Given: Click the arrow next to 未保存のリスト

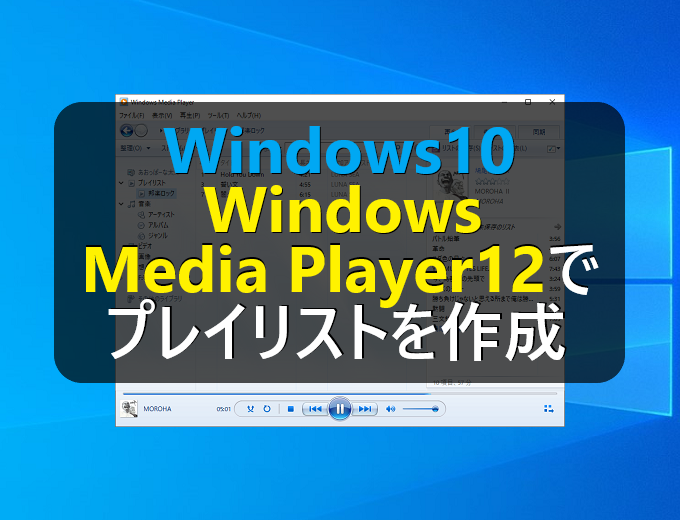Looking at the screenshot, I should [x=557, y=227].
